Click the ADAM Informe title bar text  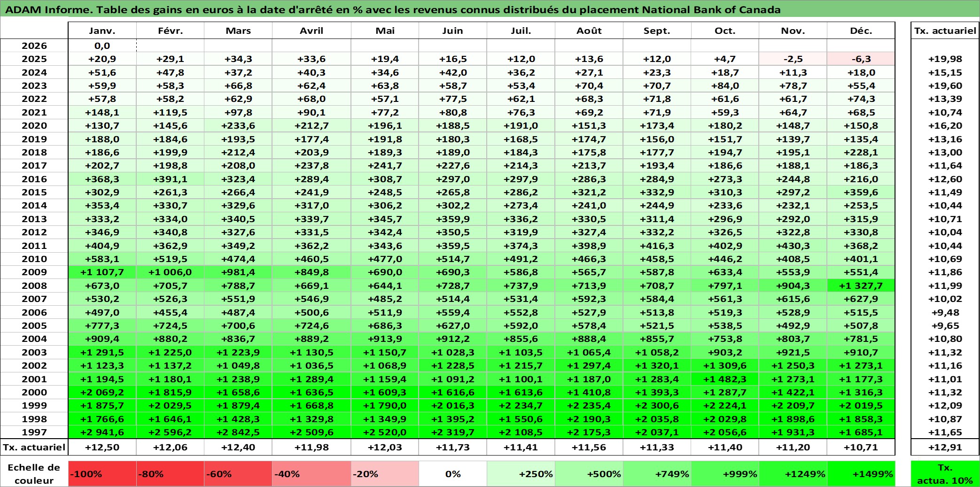pyautogui.click(x=393, y=9)
